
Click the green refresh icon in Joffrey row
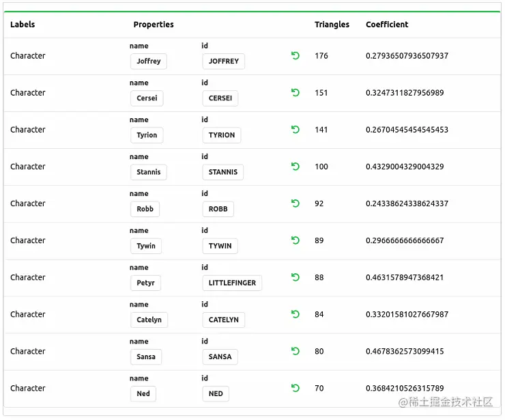[x=295, y=56]
